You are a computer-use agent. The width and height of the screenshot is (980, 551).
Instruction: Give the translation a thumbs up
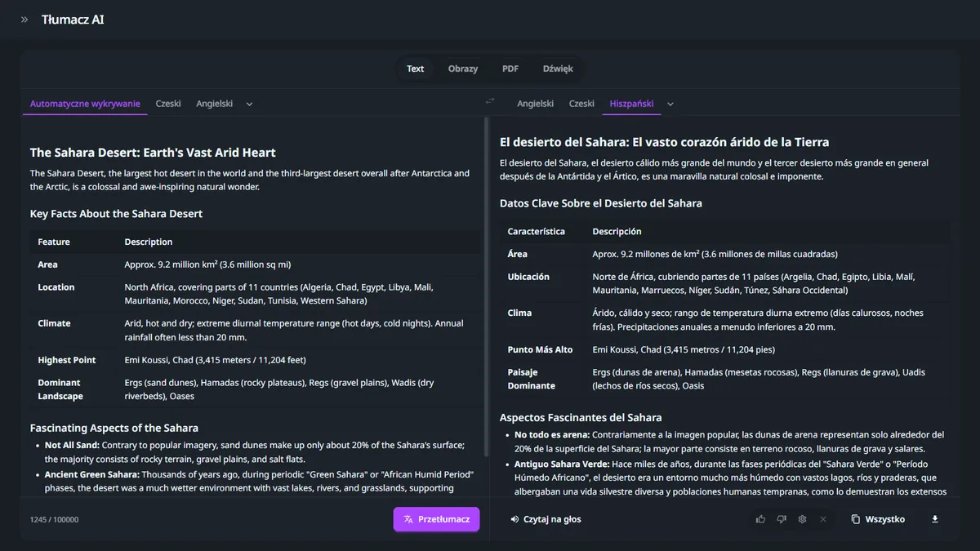tap(761, 519)
